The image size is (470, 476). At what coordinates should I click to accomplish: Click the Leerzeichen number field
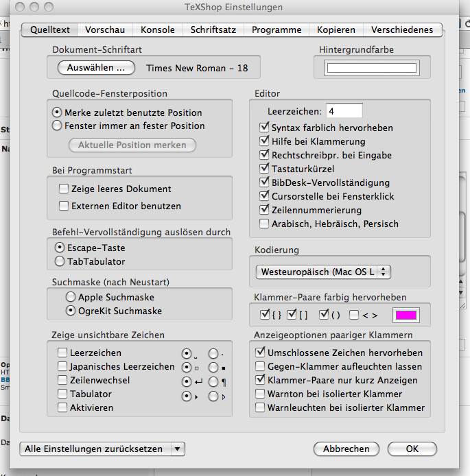pos(344,111)
